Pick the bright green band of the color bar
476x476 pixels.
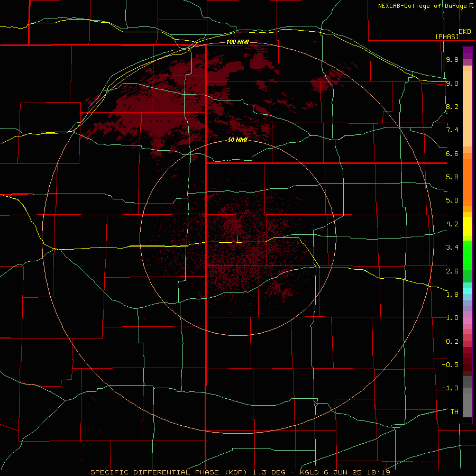[x=467, y=255]
